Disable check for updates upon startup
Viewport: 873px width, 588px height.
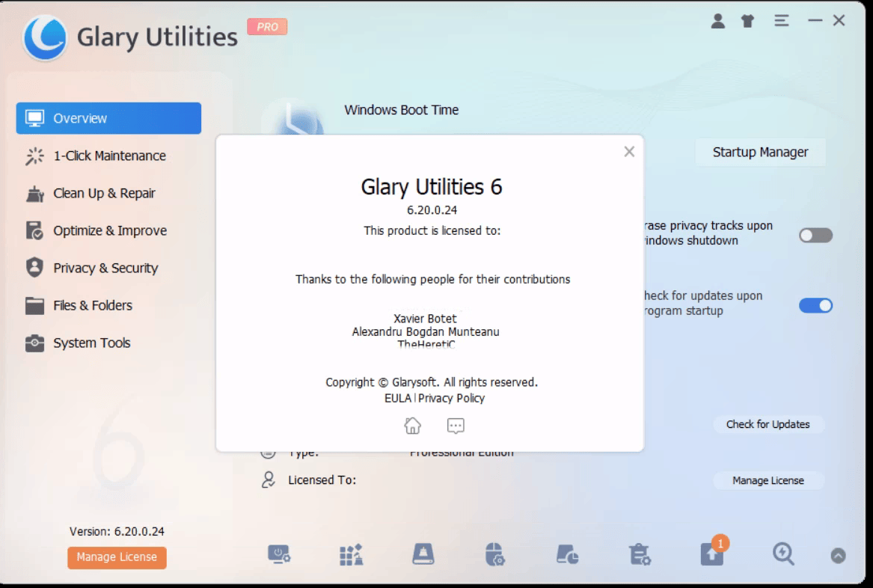coord(815,305)
